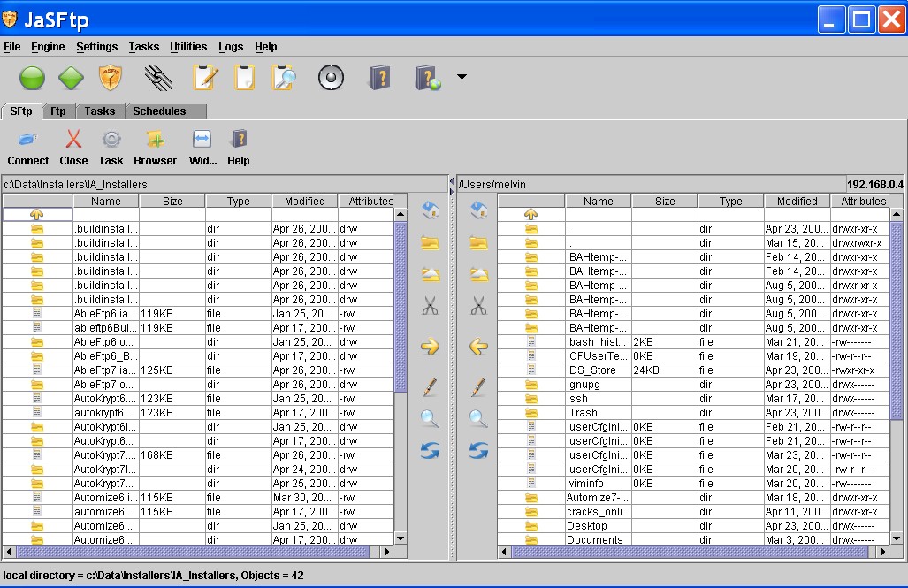908x588 pixels.
Task: Switch to the Ftp tab
Action: coord(57,111)
